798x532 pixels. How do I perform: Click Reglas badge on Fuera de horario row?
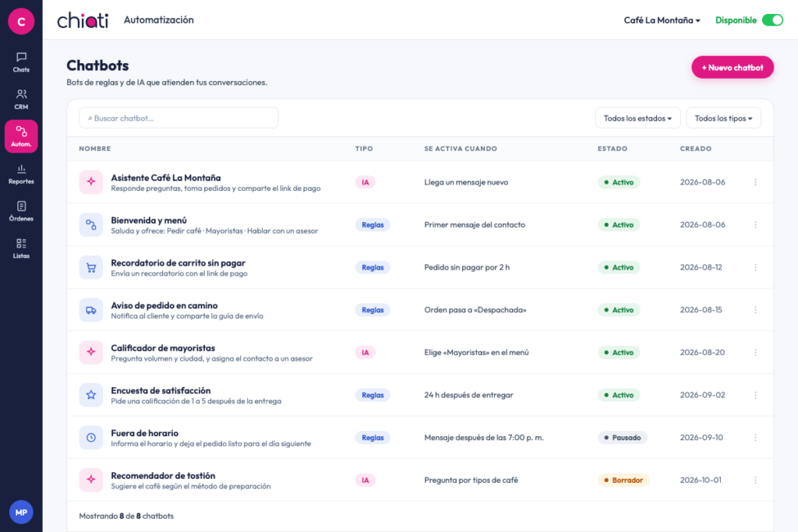tap(373, 438)
